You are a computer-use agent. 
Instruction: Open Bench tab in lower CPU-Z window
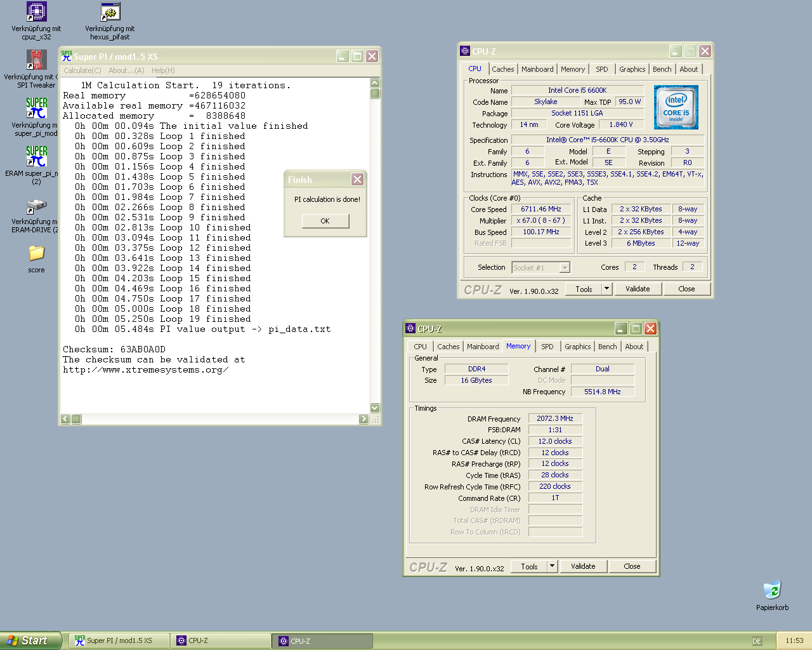(608, 347)
